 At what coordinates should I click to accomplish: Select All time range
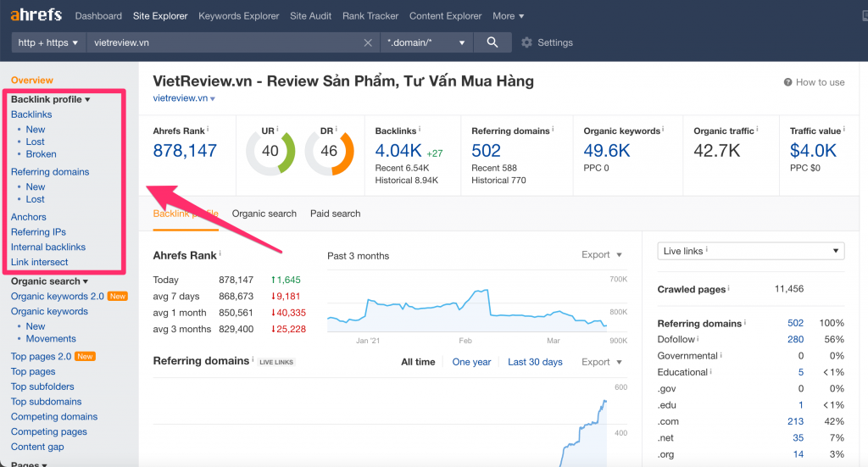pyautogui.click(x=418, y=362)
